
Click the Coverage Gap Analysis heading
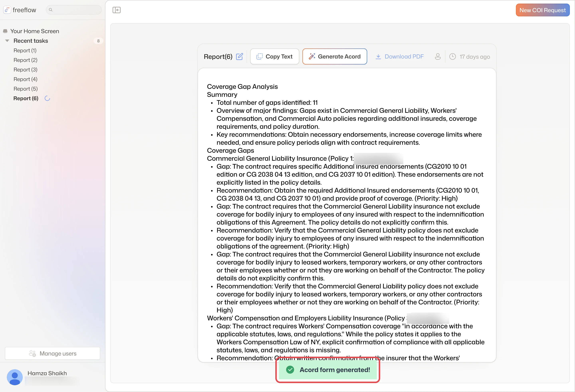[x=242, y=87]
